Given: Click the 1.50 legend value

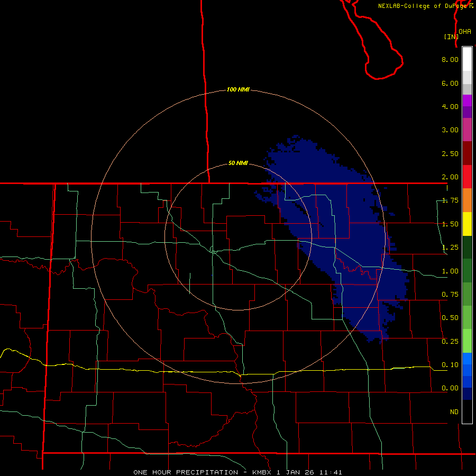Looking at the screenshot, I should [450, 224].
